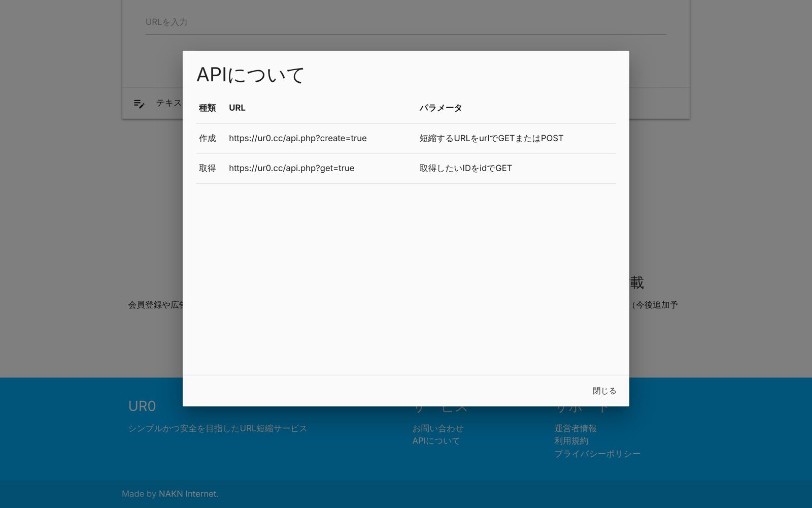The height and width of the screenshot is (508, 812).
Task: Click the シンプルかつ安全を目指したURL短縮サービス tagline
Action: point(217,429)
